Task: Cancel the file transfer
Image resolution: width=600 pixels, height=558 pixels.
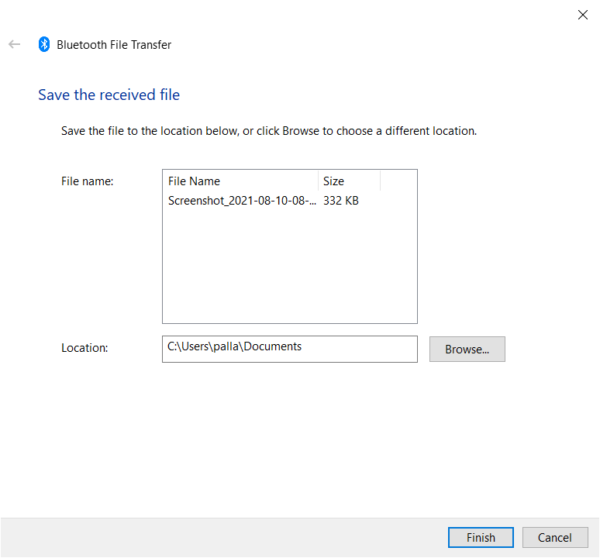Action: [555, 537]
